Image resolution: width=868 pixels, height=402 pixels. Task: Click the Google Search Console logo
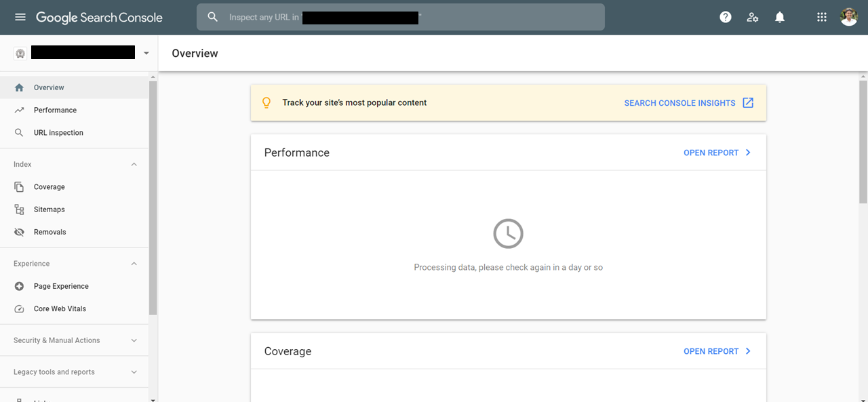(99, 17)
